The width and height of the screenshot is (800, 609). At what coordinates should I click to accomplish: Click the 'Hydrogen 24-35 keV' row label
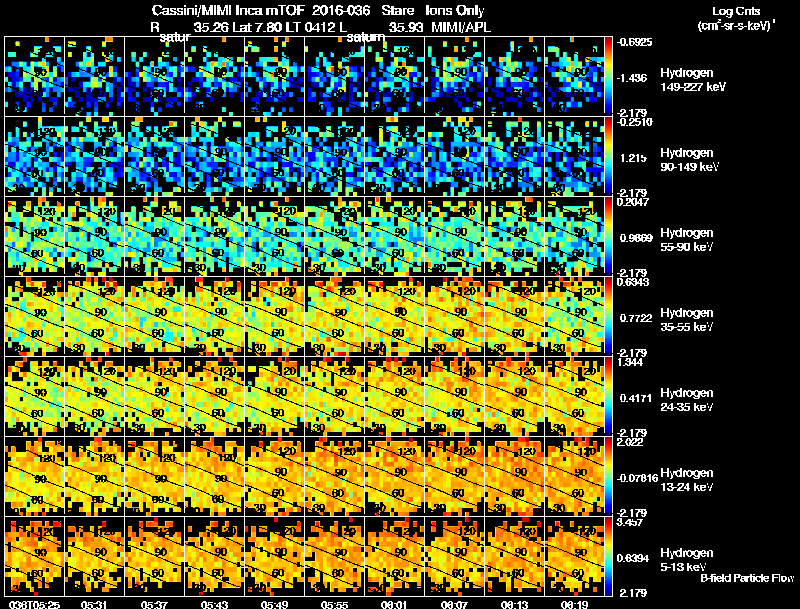tap(687, 400)
